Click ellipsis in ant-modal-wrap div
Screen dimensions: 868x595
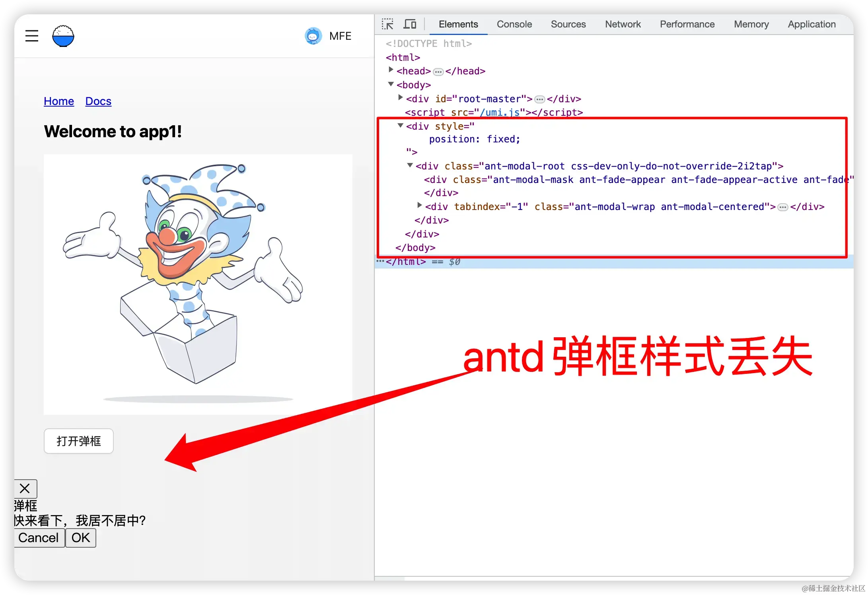tap(782, 207)
